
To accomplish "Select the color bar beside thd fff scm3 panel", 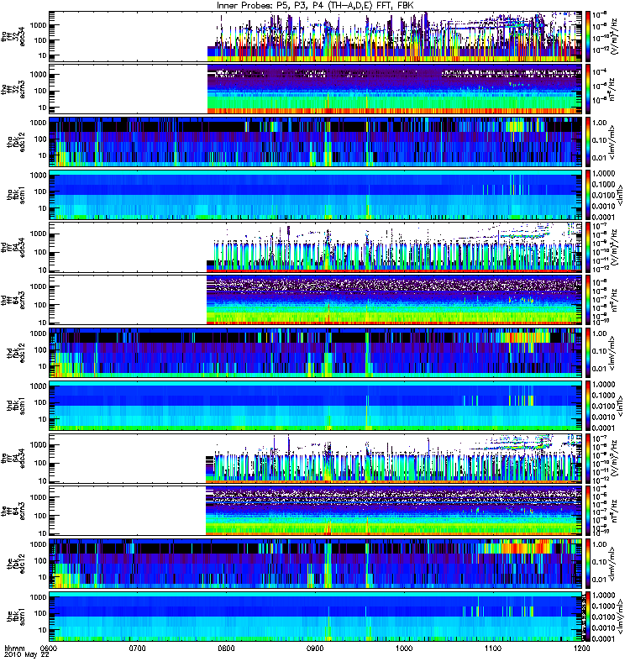I will pyautogui.click(x=588, y=300).
